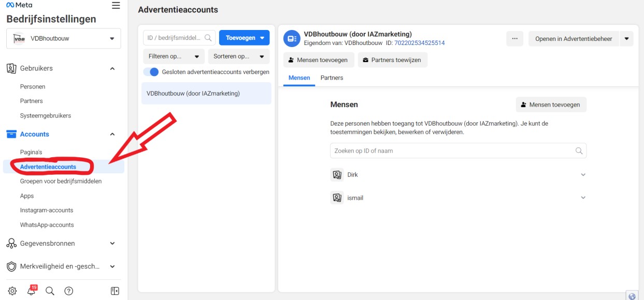Open Partners under Gebruikers in sidebar
This screenshot has height=300, width=644.
point(32,101)
